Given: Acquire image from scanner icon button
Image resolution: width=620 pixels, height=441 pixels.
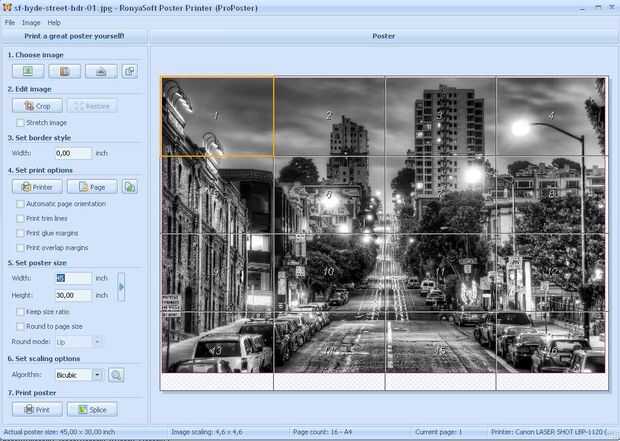Looking at the screenshot, I should (x=101, y=72).
